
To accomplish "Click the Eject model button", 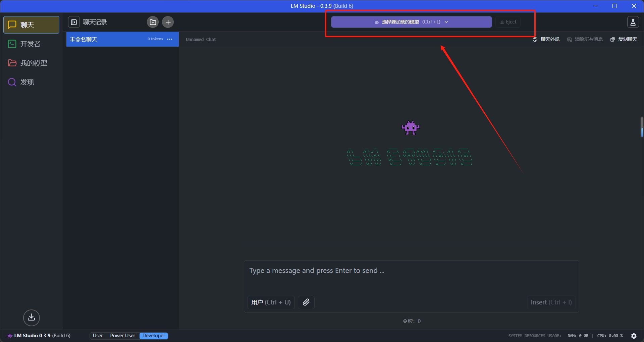I will click(x=508, y=22).
